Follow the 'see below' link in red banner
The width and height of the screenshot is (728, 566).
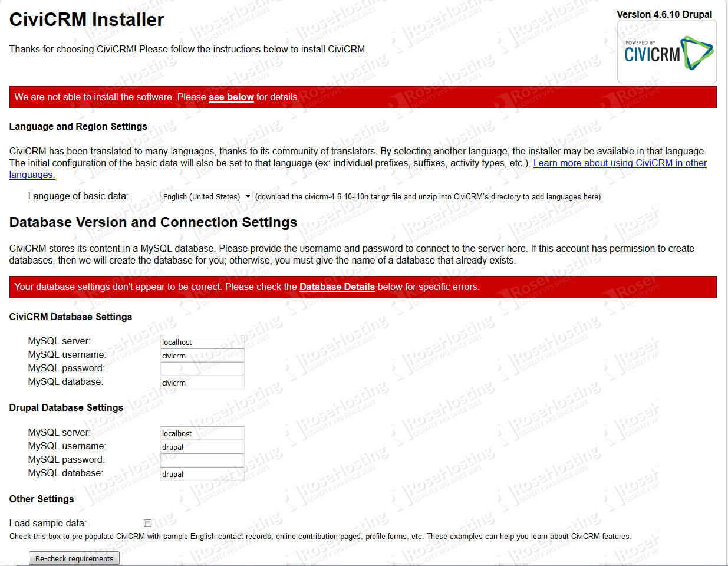click(231, 97)
